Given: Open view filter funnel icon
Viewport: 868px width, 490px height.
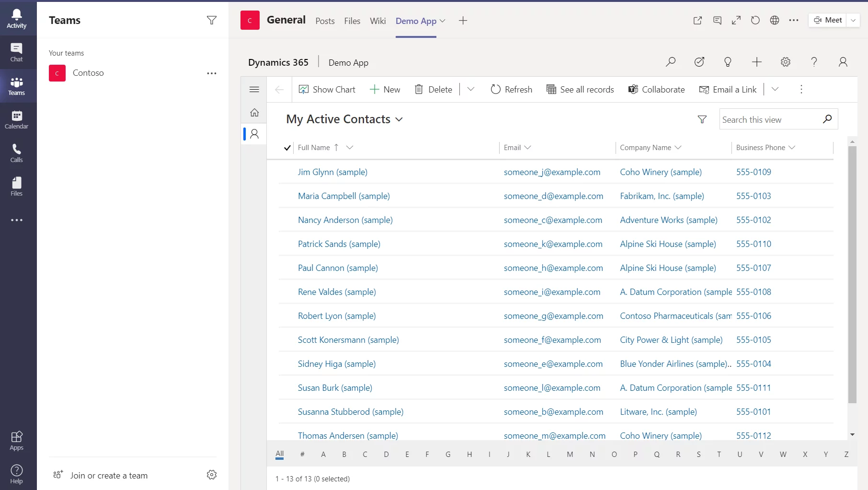Looking at the screenshot, I should pos(702,119).
